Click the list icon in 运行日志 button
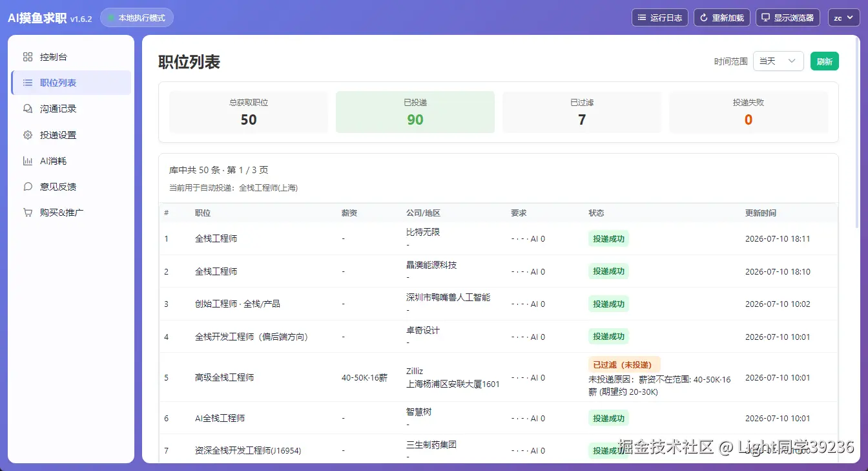 click(641, 17)
